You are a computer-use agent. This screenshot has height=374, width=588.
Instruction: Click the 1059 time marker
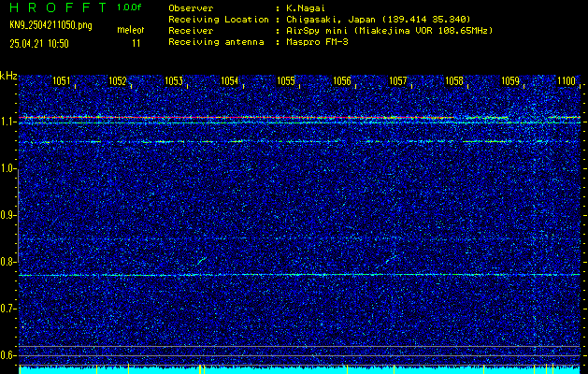[510, 80]
